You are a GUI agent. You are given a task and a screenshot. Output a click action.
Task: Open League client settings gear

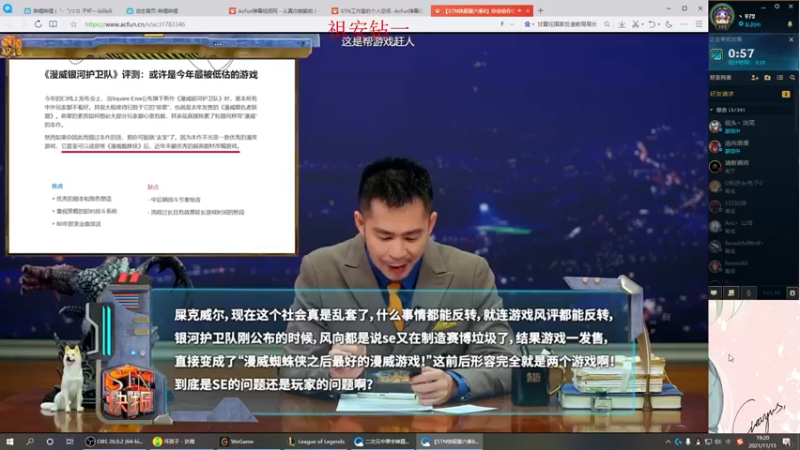point(777,7)
